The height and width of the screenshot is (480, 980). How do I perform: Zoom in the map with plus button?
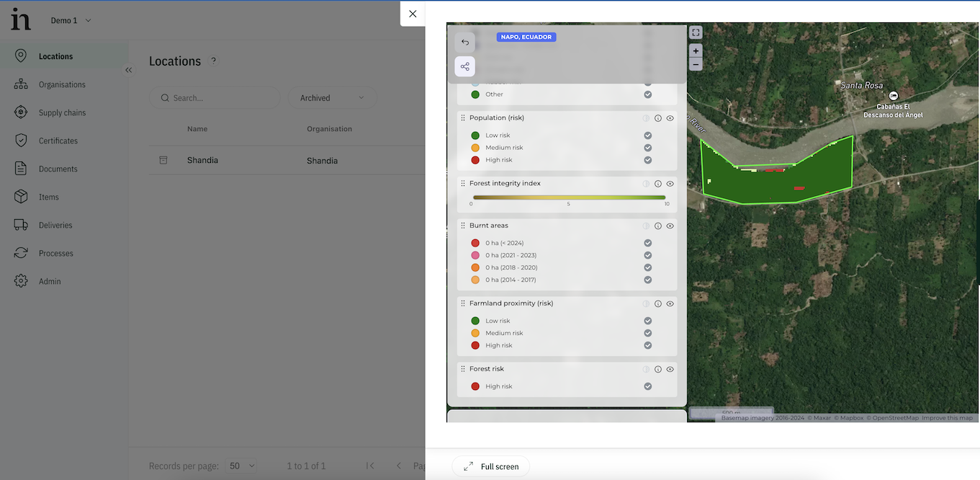pyautogui.click(x=696, y=51)
